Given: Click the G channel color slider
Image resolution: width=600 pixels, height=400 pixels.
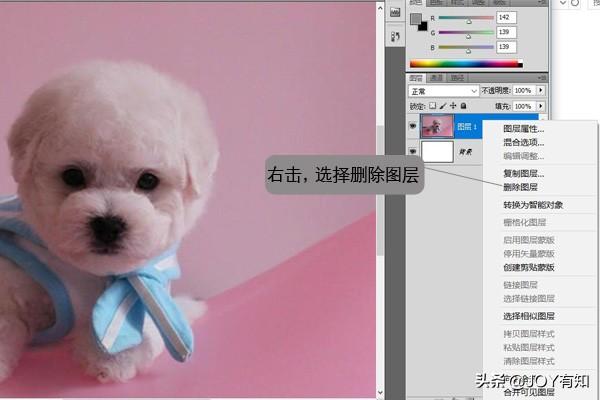Looking at the screenshot, I should point(466,33).
